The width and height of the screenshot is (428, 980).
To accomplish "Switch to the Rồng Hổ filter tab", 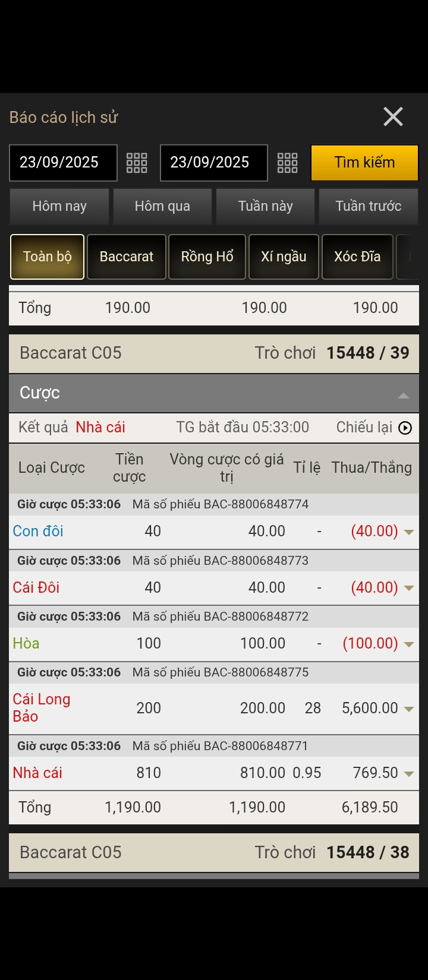I will point(207,257).
